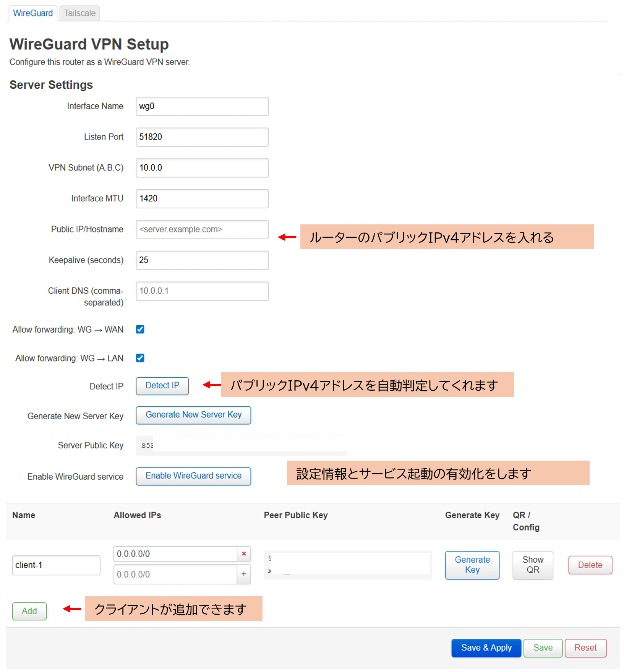The width and height of the screenshot is (624, 672).
Task: Switch to the Tailscale tab
Action: click(79, 13)
